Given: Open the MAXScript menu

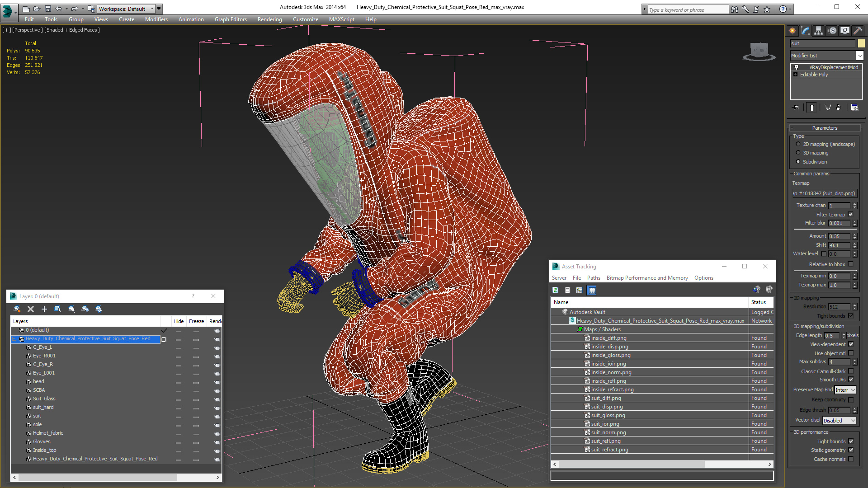Looking at the screenshot, I should (341, 19).
